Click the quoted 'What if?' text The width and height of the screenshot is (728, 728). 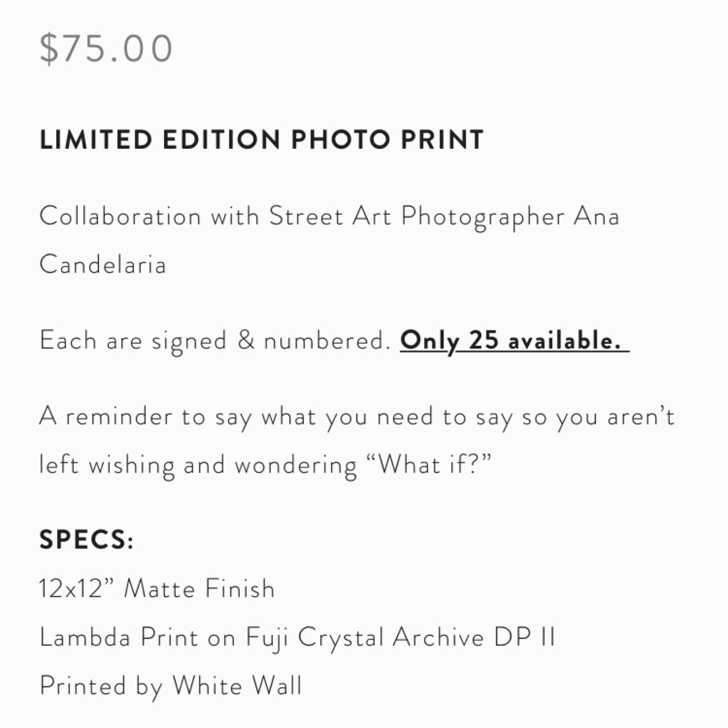pyautogui.click(x=434, y=464)
